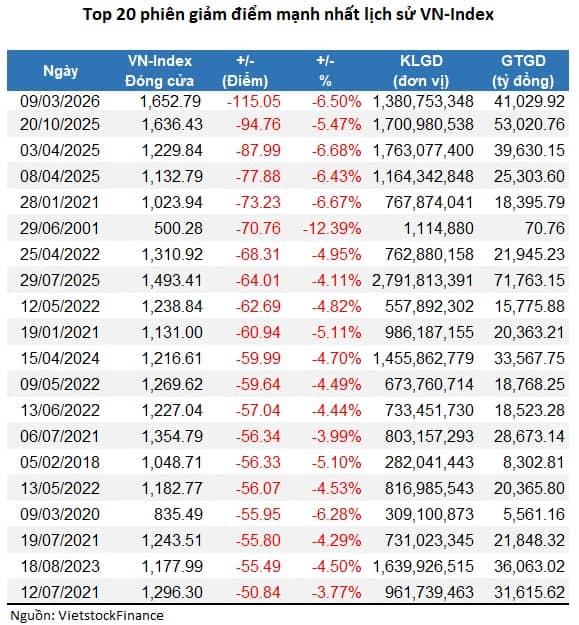The width and height of the screenshot is (579, 625).
Task: Select the VN-Index Đóng cửa column header
Action: [159, 71]
